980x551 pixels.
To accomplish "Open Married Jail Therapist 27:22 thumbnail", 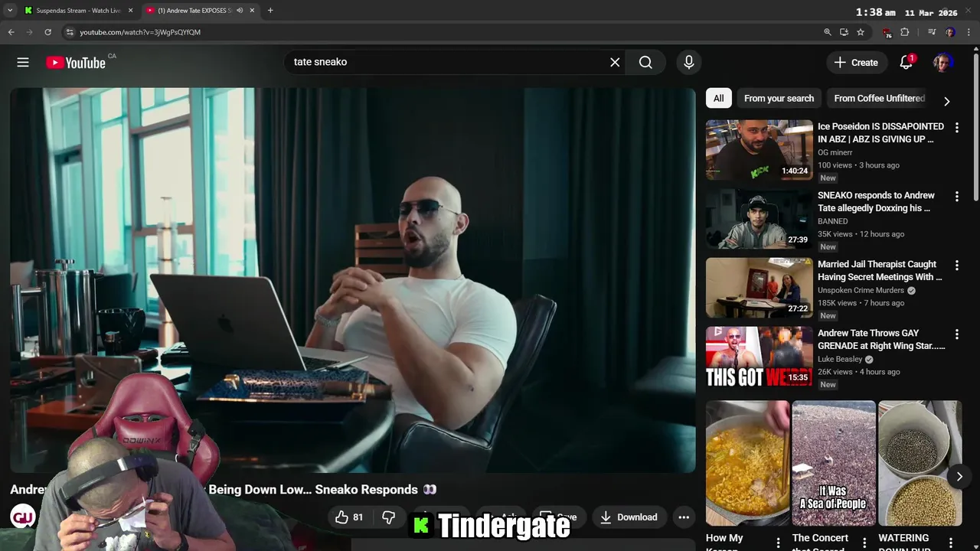I will tap(759, 287).
